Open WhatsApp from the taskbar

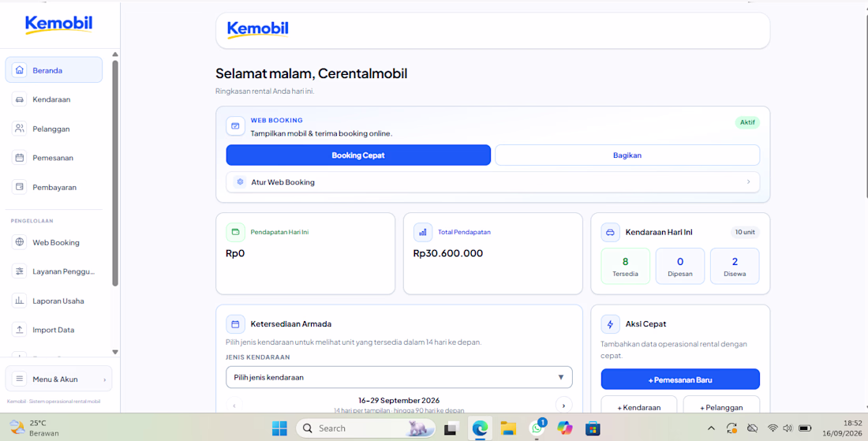[537, 428]
